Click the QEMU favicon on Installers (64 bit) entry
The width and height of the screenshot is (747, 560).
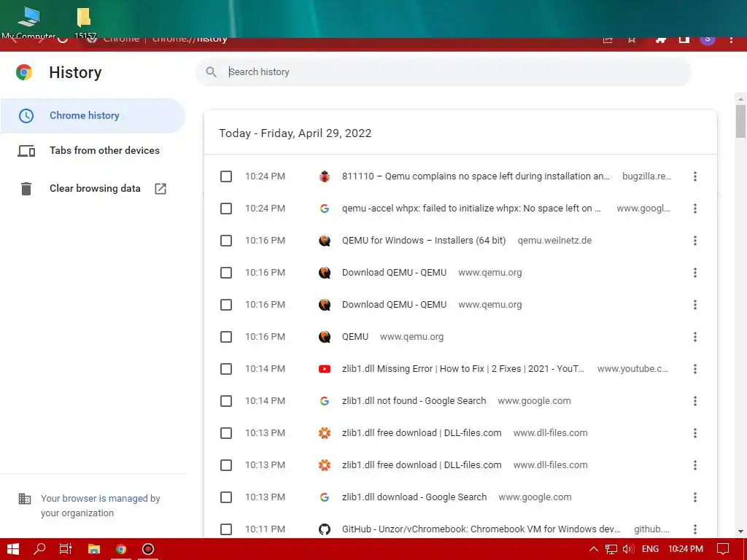pos(325,241)
